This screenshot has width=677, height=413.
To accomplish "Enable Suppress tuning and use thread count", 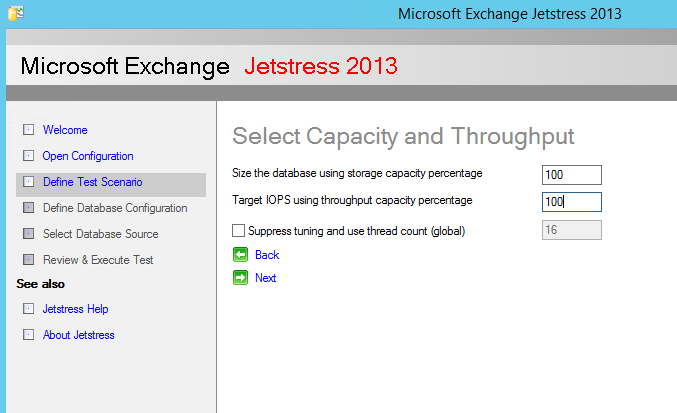I will tap(238, 231).
